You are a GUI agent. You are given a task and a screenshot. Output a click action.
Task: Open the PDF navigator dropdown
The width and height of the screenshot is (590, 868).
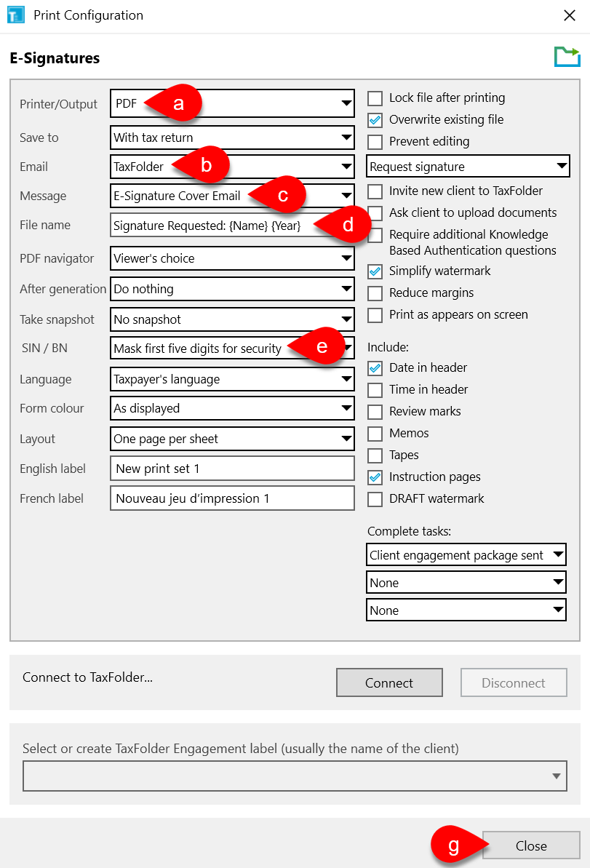(x=233, y=258)
